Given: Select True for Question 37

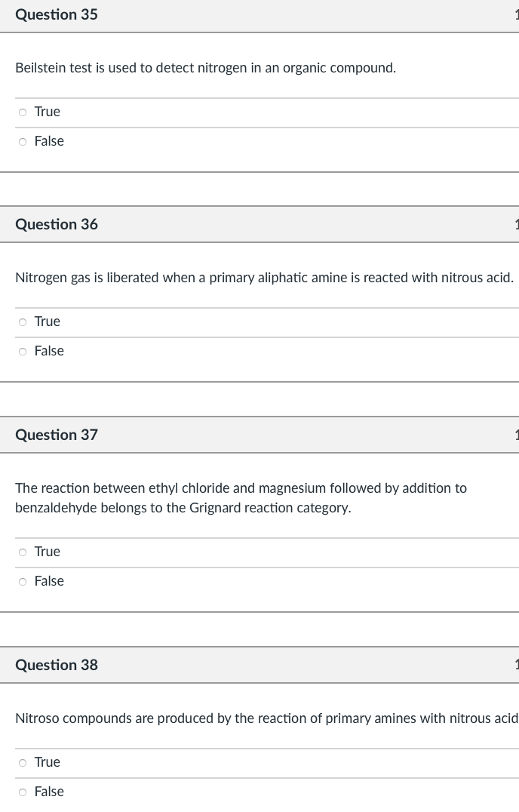Looking at the screenshot, I should (x=23, y=552).
